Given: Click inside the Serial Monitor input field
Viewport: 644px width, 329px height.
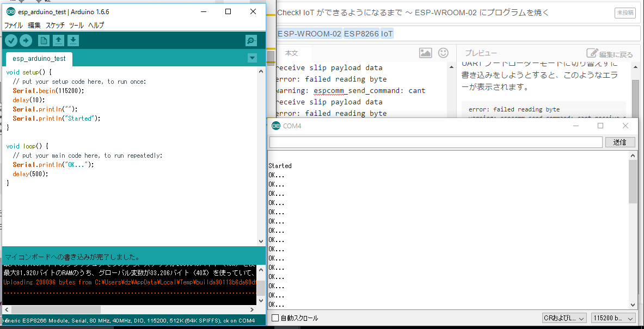Looking at the screenshot, I should [x=436, y=142].
